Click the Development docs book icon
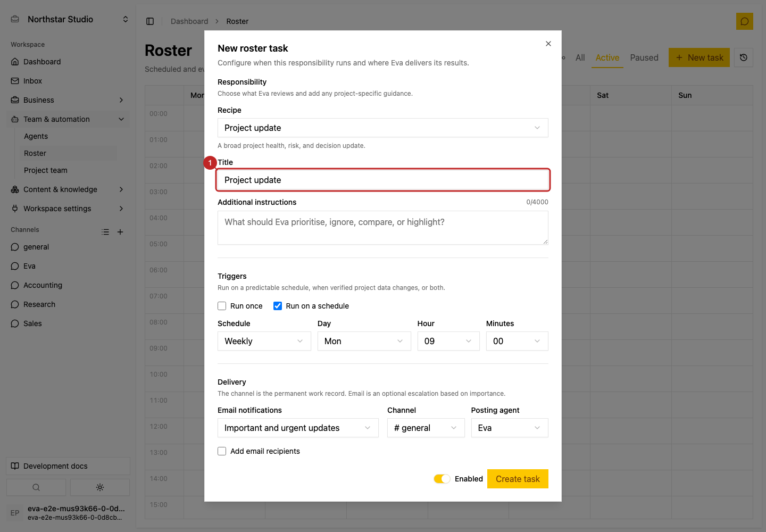 [15, 466]
